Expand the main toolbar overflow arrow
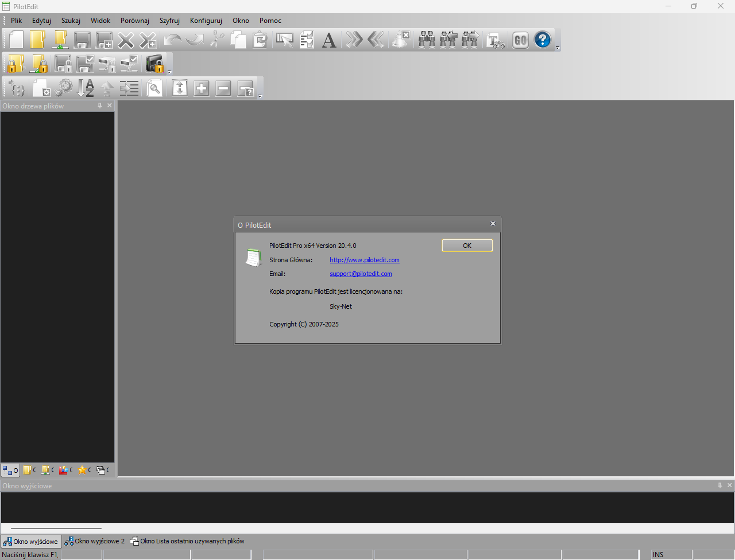Screen dimensions: 735x560 click(x=558, y=48)
